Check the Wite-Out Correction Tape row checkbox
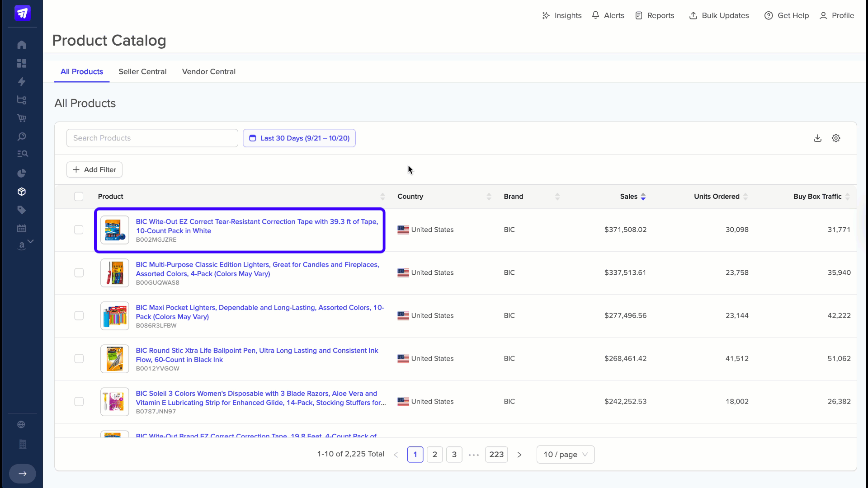 pyautogui.click(x=79, y=230)
